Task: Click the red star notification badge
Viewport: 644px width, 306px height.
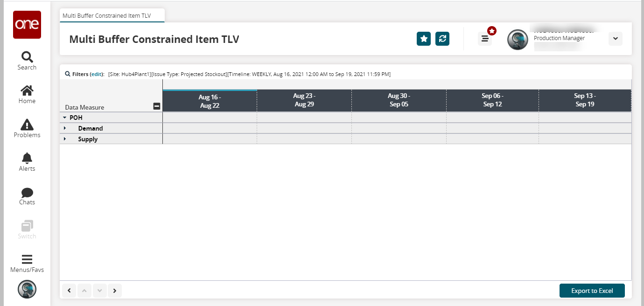Action: (x=492, y=31)
